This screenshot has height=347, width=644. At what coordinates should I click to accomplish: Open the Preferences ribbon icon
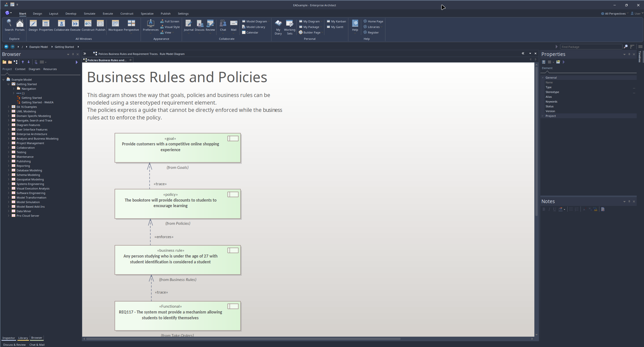coord(150,24)
